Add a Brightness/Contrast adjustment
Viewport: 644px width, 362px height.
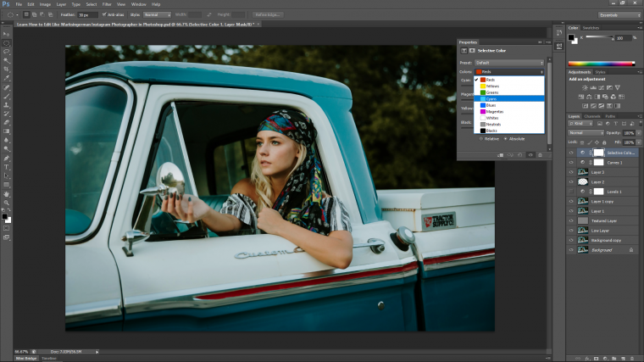pos(585,87)
